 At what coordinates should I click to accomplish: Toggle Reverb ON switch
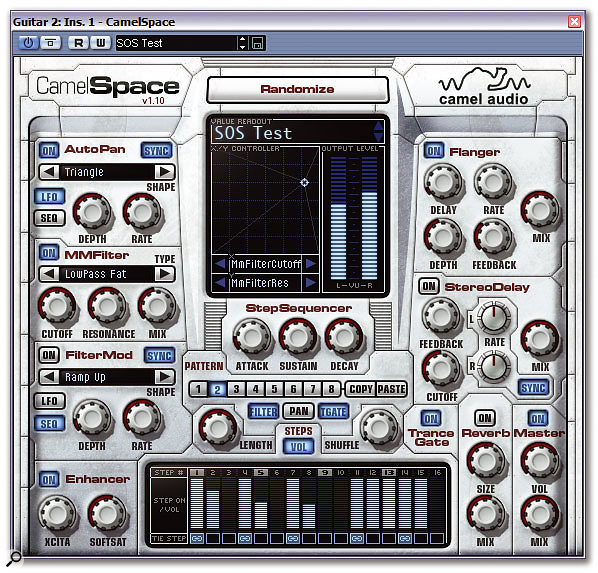[485, 418]
